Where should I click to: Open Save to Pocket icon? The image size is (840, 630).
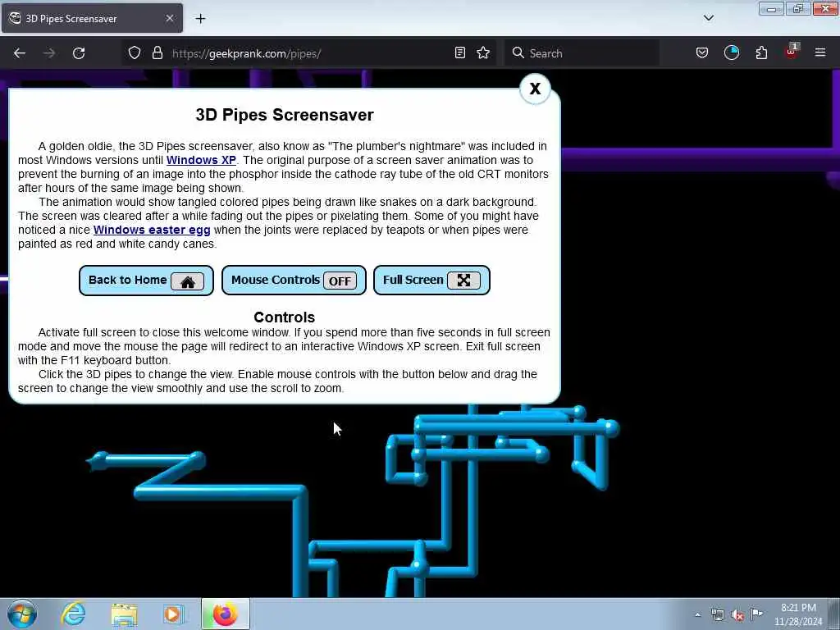[x=702, y=53]
